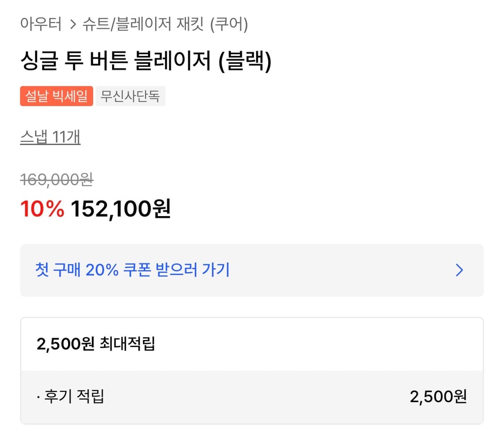Click the coupon banner background area
Viewport: 504px width, 433px height.
pos(314,270)
